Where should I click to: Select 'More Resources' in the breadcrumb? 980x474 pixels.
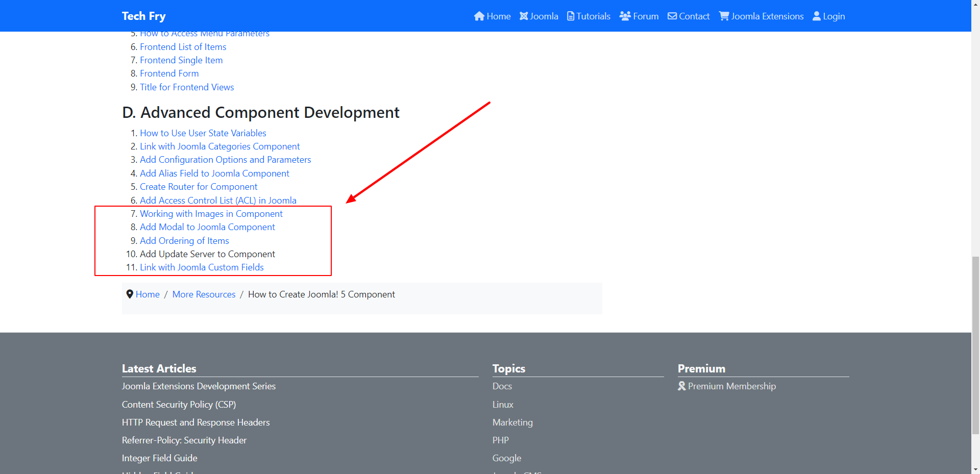[x=204, y=294]
